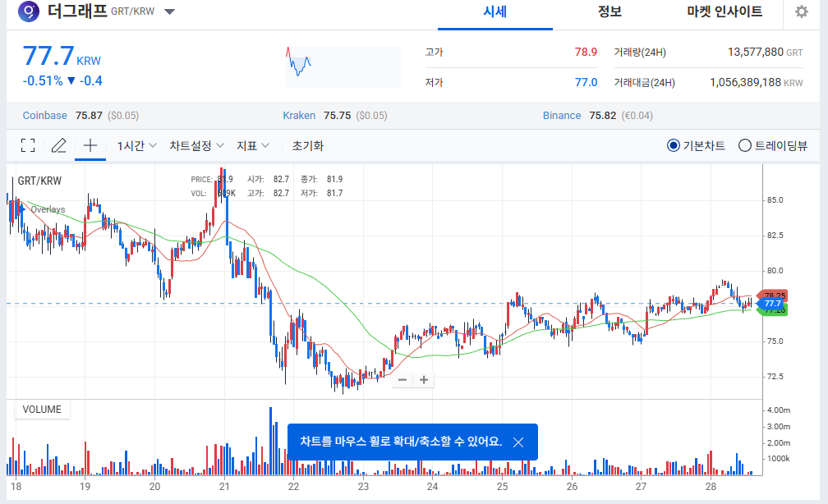Open the settings gear icon
This screenshot has height=504, width=828.
801,11
